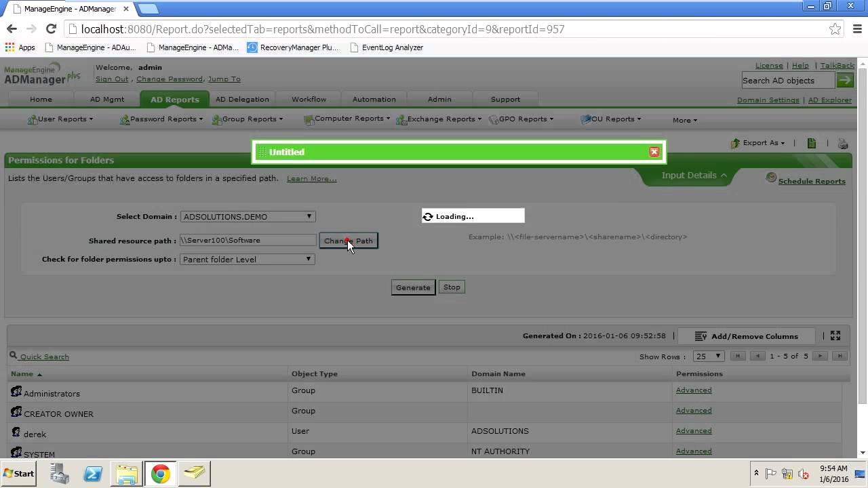The image size is (868, 488).
Task: Switch to AD Mgmt tab
Action: (x=107, y=99)
